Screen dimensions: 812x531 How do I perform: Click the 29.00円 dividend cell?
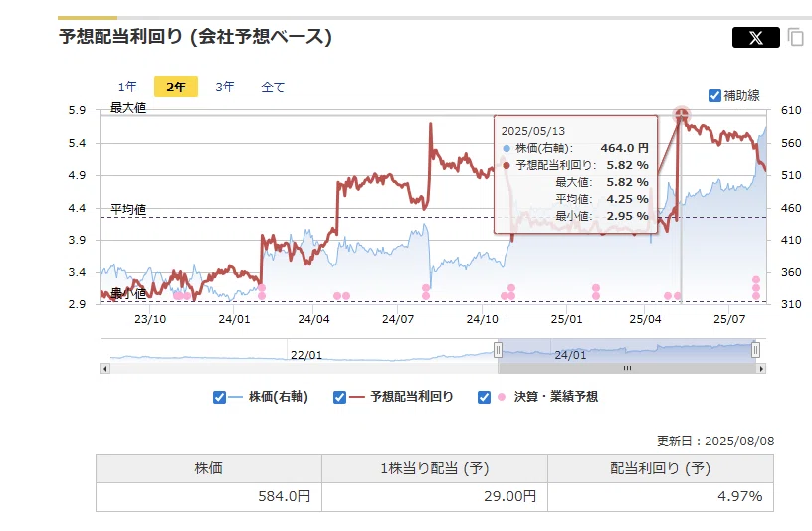pyautogui.click(x=435, y=497)
